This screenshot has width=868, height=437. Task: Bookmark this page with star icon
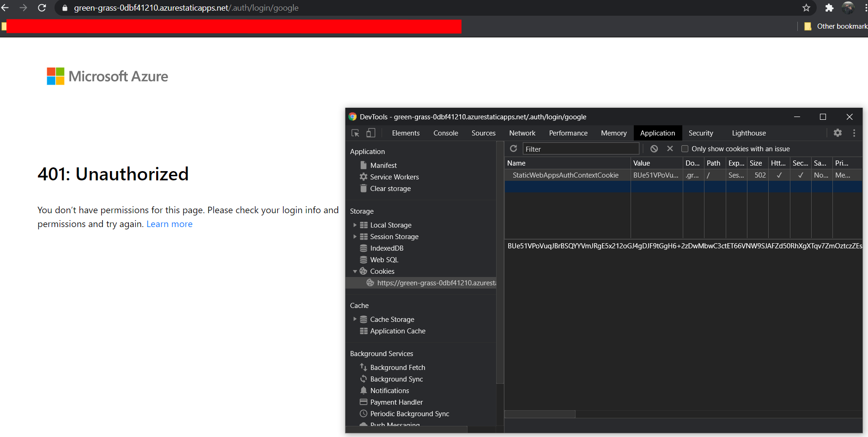point(806,8)
